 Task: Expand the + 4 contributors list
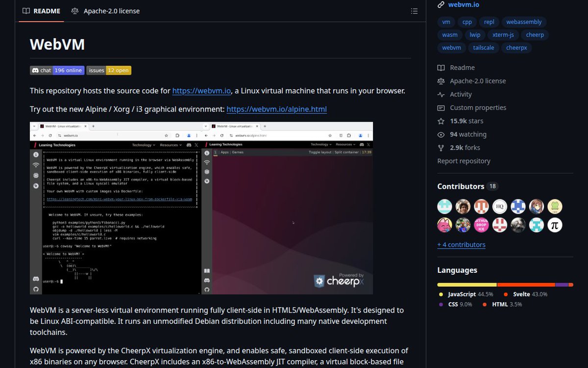coord(461,244)
